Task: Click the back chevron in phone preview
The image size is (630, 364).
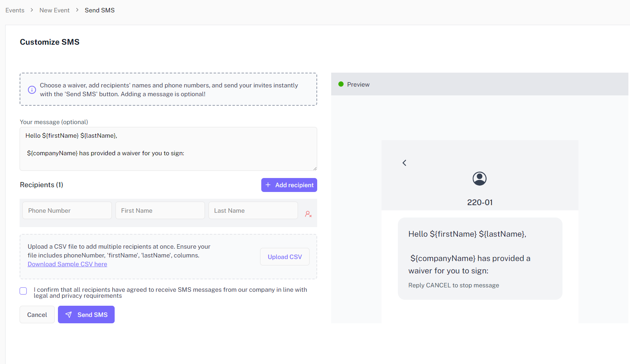Action: (x=404, y=163)
